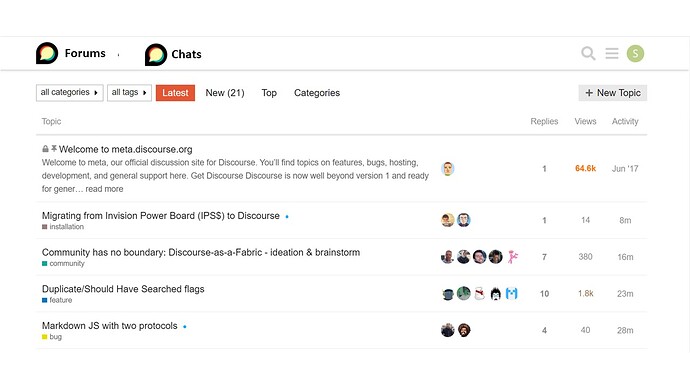This screenshot has width=690, height=388.
Task: Click third avatar in Community has no boundary row
Action: pyautogui.click(x=480, y=256)
